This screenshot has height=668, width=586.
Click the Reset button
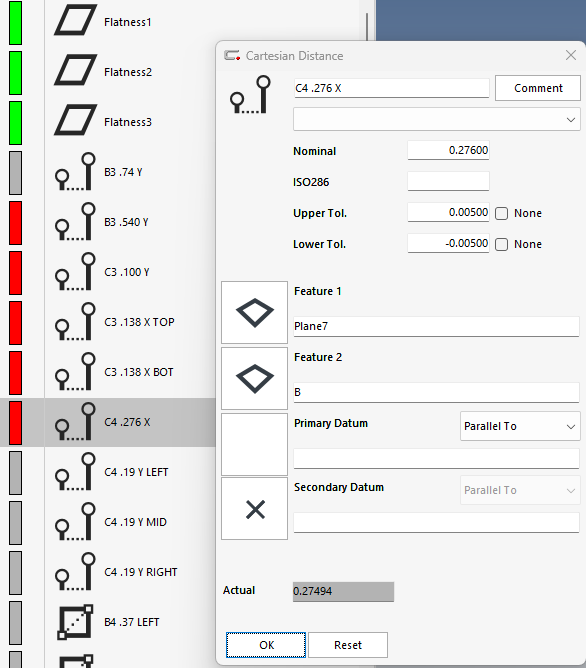tap(348, 645)
